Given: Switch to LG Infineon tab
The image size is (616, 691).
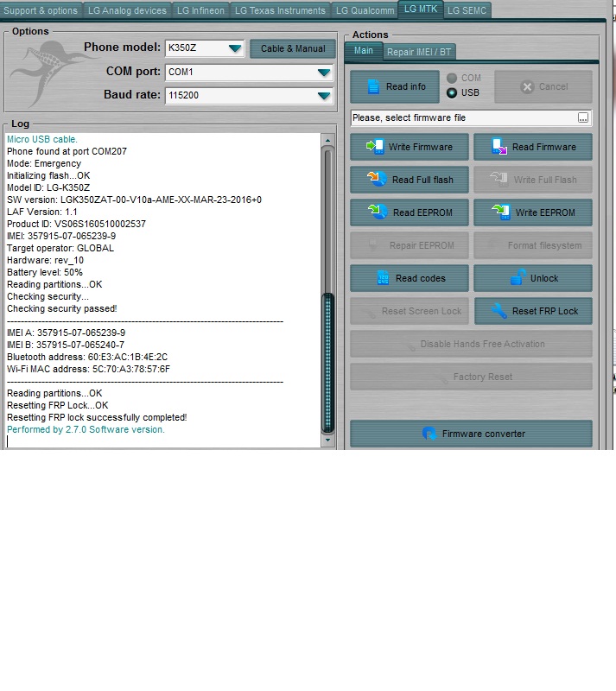Looking at the screenshot, I should tap(200, 10).
